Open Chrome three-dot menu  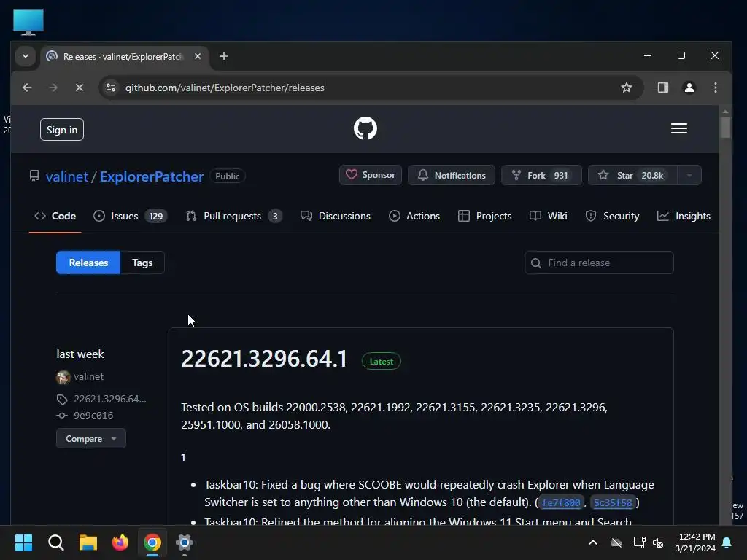tap(715, 87)
